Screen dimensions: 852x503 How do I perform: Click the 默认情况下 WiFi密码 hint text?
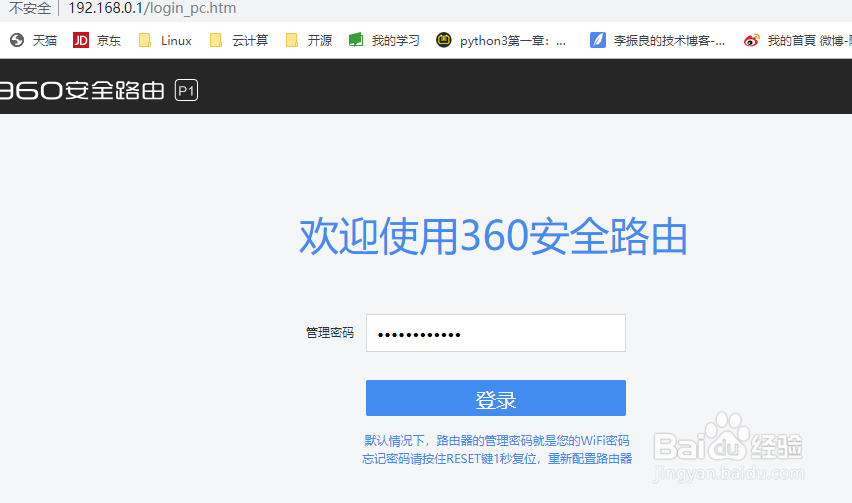coord(497,441)
